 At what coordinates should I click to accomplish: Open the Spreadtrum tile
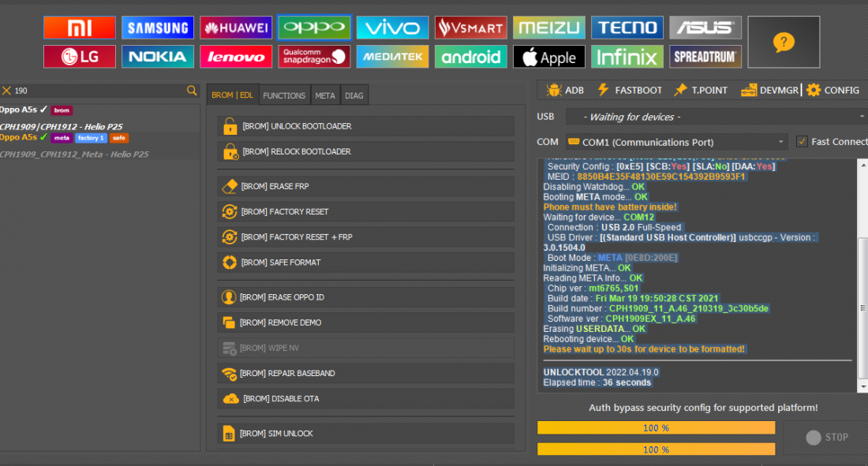click(x=705, y=57)
